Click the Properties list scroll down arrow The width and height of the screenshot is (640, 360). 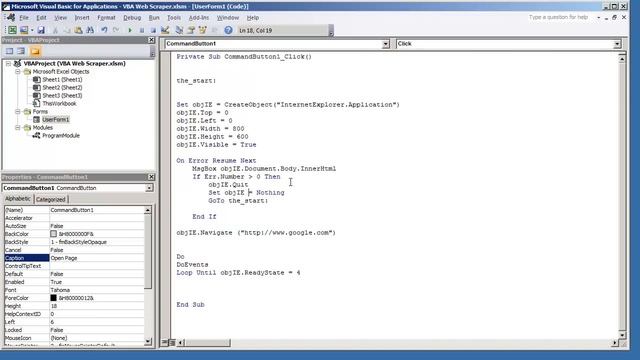148,341
